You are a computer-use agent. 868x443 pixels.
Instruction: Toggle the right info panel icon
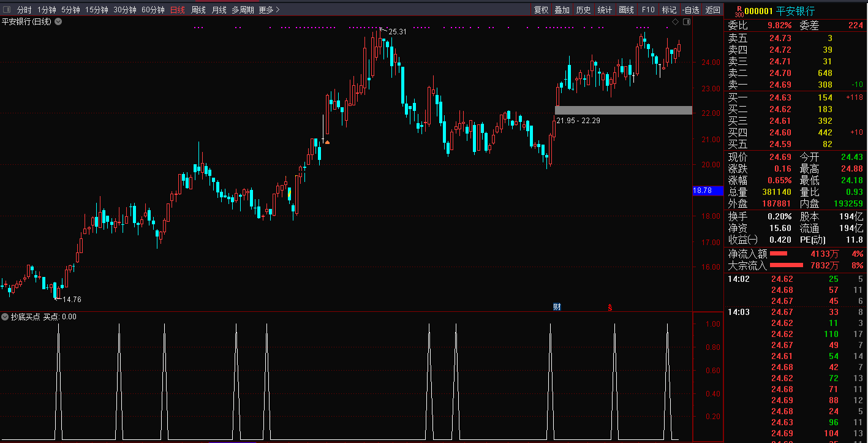pos(687,21)
